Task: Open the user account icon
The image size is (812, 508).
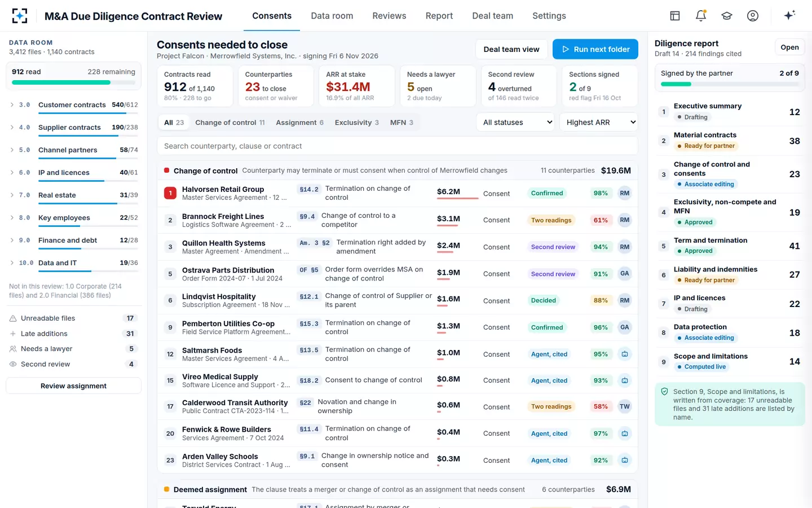Action: [753, 16]
